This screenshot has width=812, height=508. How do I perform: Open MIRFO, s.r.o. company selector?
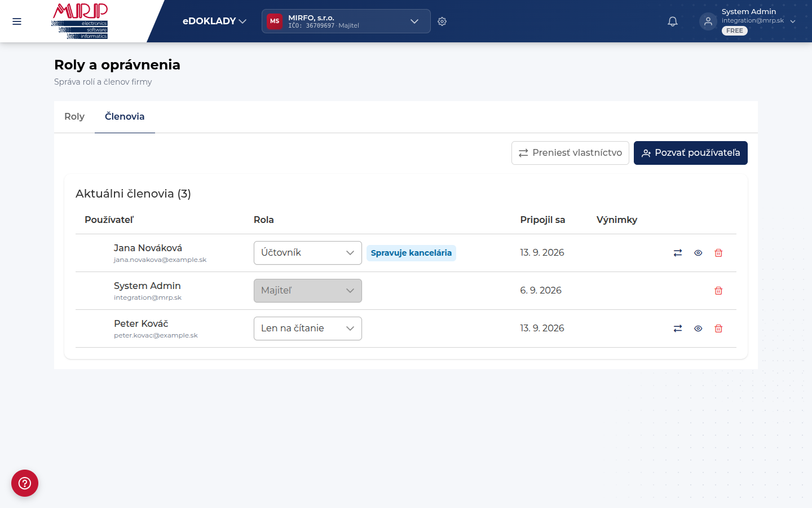click(x=346, y=21)
